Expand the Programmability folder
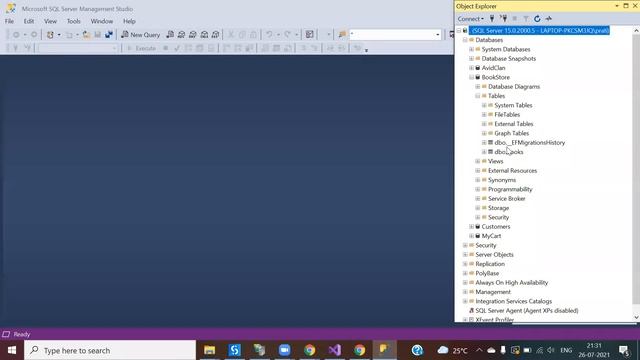640x360 pixels. click(478, 189)
